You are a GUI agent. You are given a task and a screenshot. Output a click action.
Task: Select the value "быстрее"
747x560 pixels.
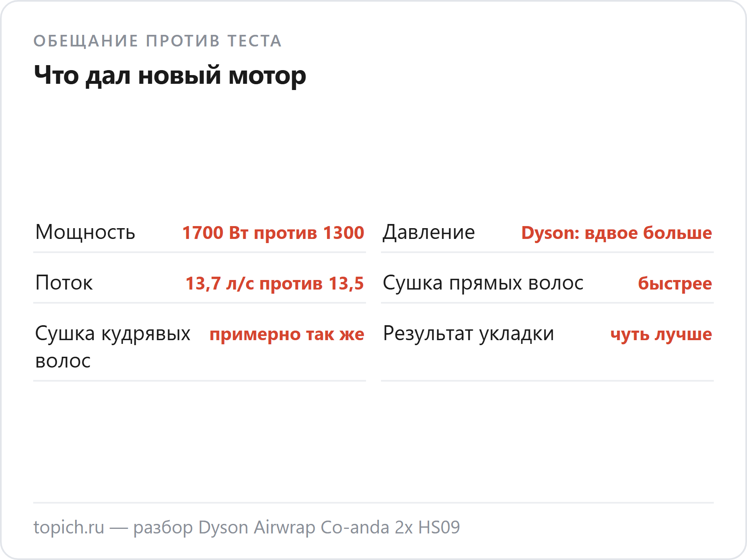point(675,283)
